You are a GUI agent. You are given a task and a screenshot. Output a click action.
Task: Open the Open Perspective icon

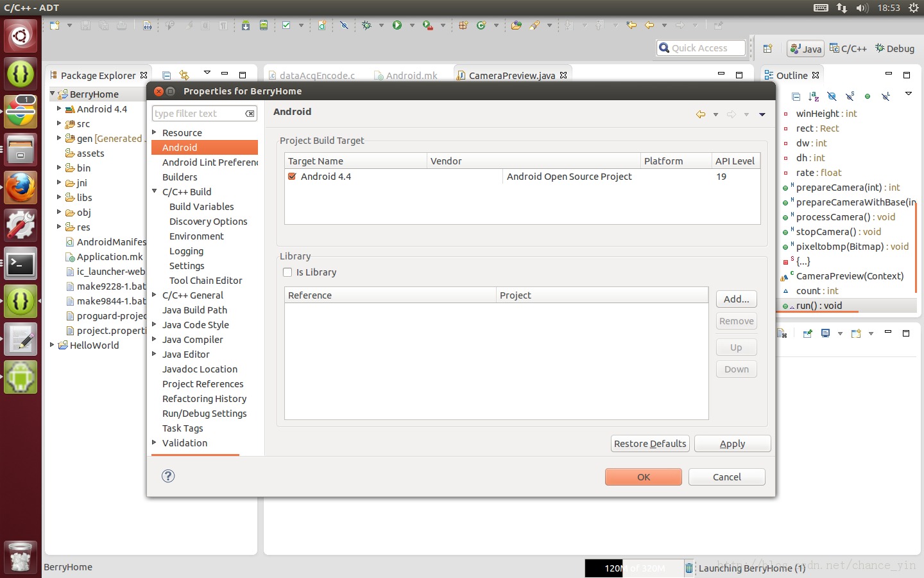pos(767,49)
